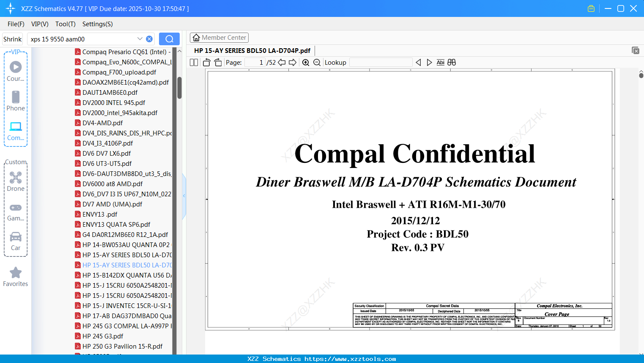The image size is (644, 363).
Task: Clear the search box text
Action: [149, 39]
